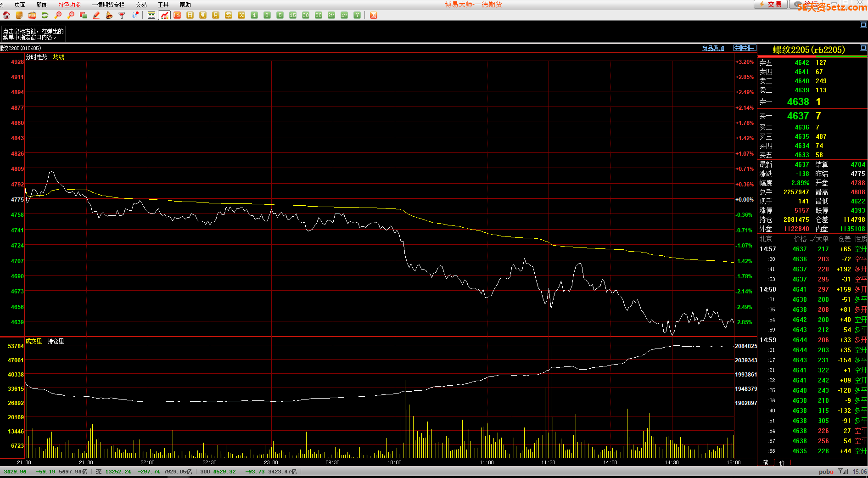
Task: Open the 交易 menu in menu bar
Action: tap(141, 5)
